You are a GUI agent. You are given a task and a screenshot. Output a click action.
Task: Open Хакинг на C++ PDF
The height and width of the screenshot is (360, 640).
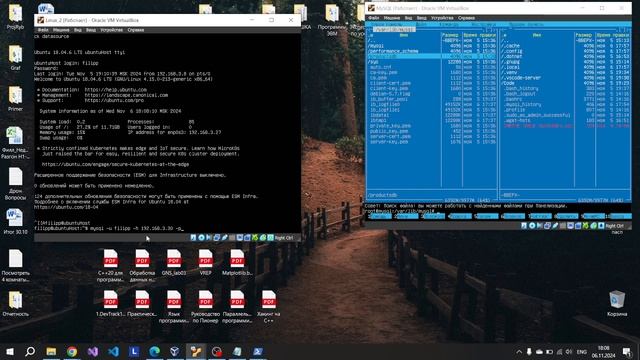click(x=269, y=306)
